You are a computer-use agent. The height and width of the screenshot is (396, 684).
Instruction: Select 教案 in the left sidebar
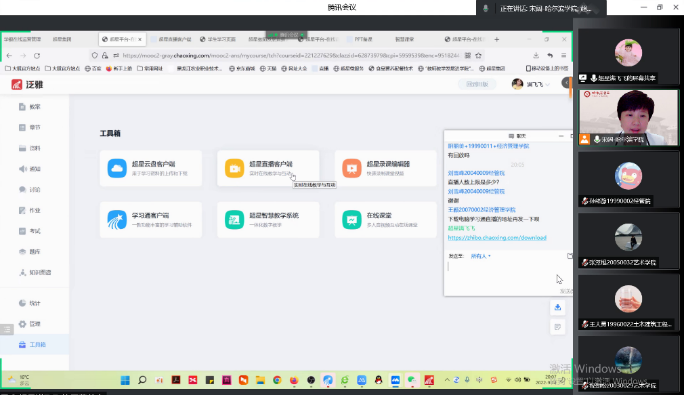[34, 107]
